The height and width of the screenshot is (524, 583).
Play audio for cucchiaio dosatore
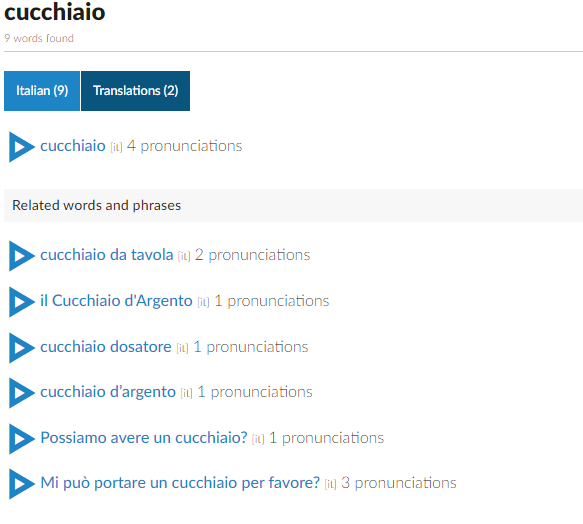(22, 348)
